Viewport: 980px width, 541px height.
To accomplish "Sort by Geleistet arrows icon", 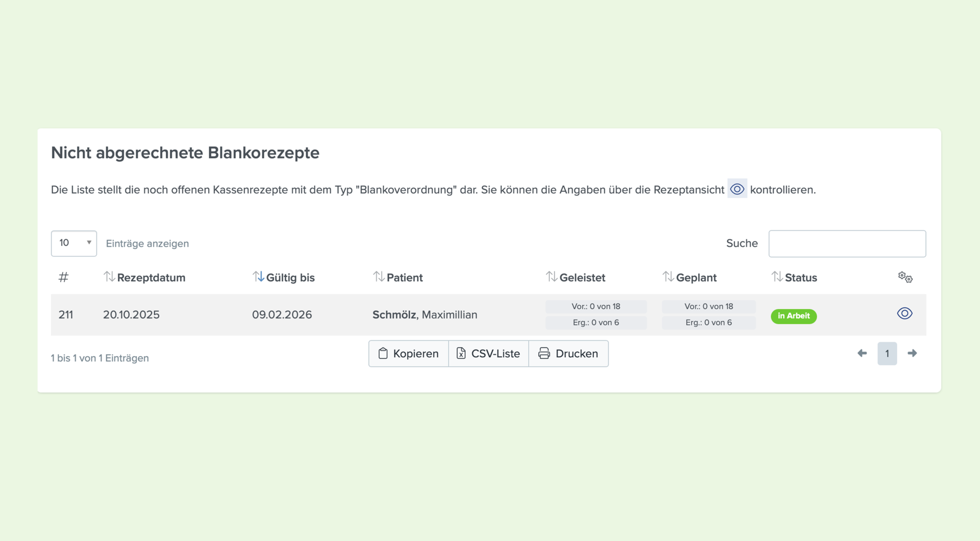I will [x=551, y=277].
